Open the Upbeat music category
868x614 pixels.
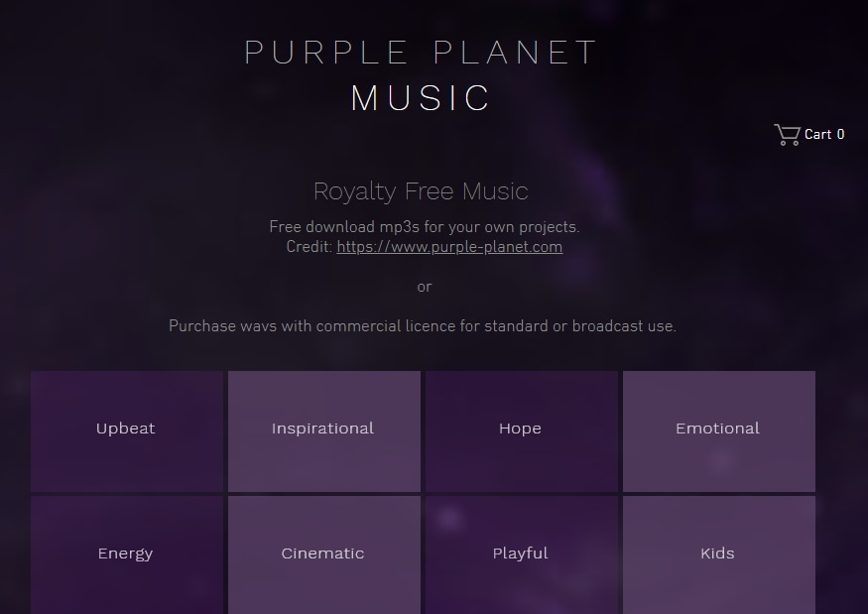click(126, 430)
